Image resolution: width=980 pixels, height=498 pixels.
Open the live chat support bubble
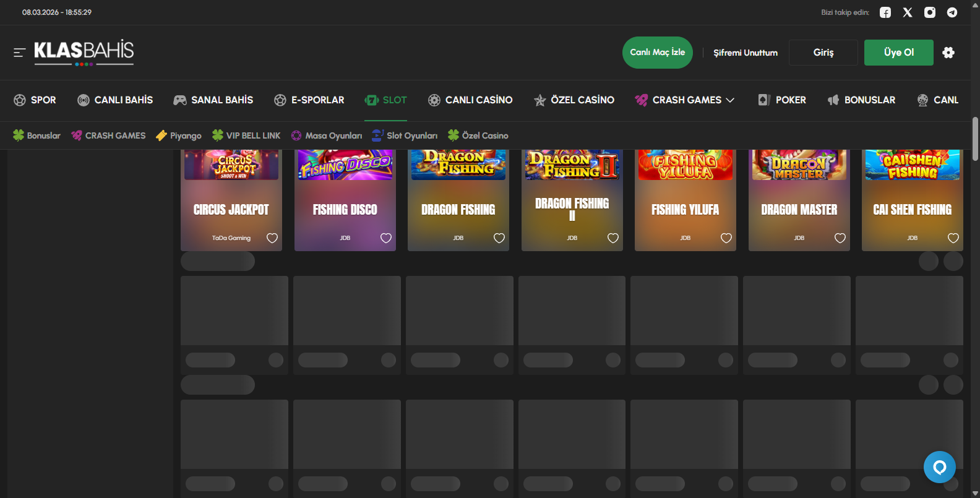(x=939, y=467)
